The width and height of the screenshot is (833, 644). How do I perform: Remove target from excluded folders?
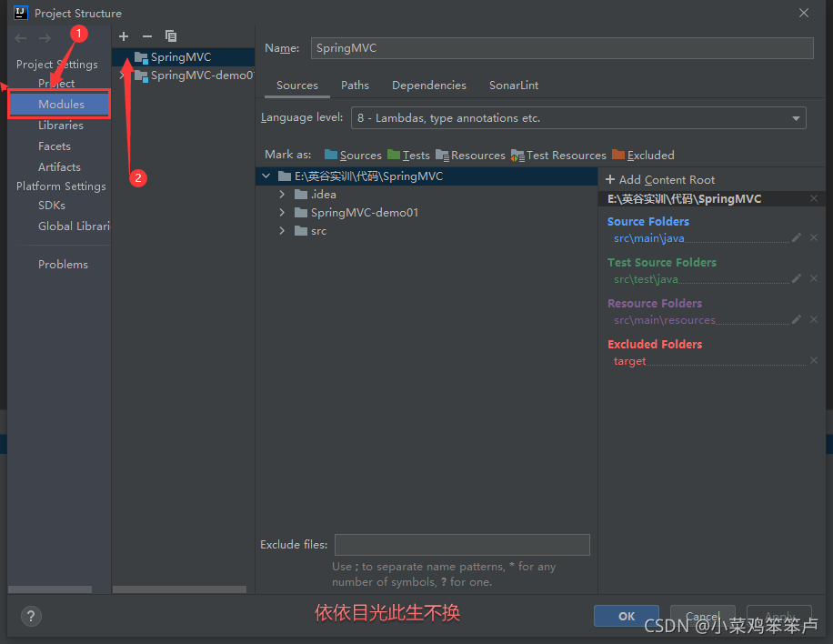coord(814,360)
